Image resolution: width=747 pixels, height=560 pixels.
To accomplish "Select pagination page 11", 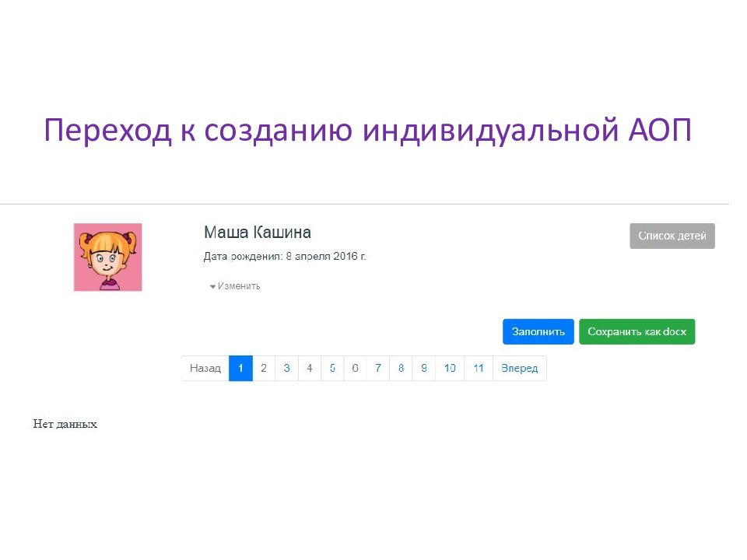I will (x=479, y=368).
